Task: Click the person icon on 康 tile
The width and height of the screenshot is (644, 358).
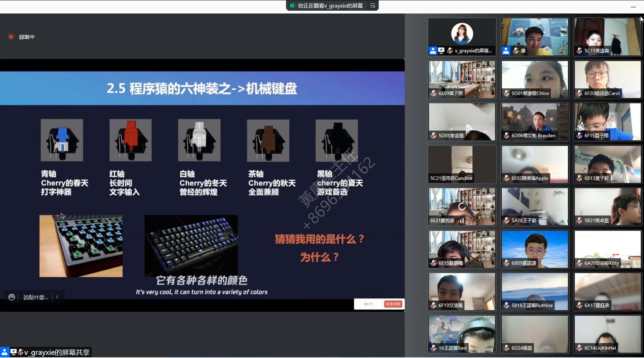Action: (x=506, y=51)
